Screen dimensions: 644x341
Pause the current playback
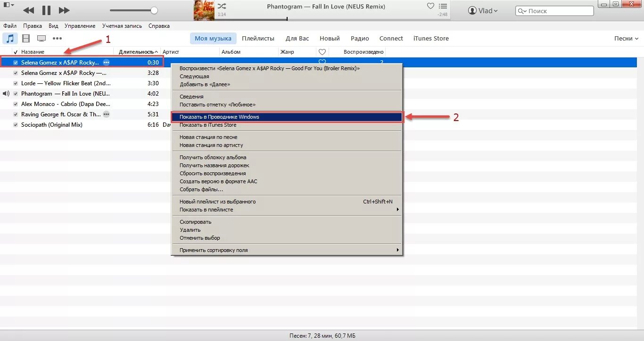pyautogui.click(x=46, y=10)
